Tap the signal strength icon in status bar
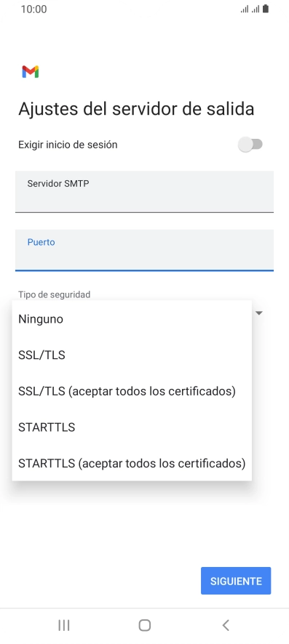Screen dimensions: 289x644 click(x=250, y=9)
